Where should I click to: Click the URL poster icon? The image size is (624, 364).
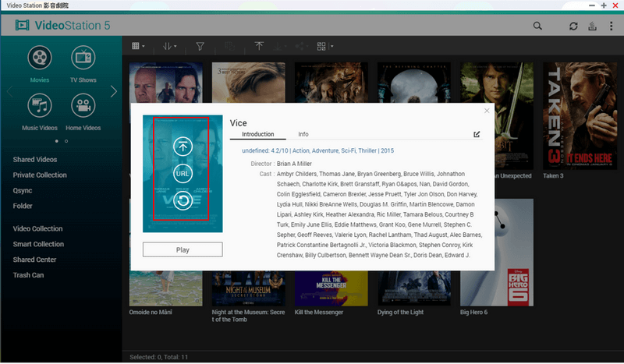point(183,174)
